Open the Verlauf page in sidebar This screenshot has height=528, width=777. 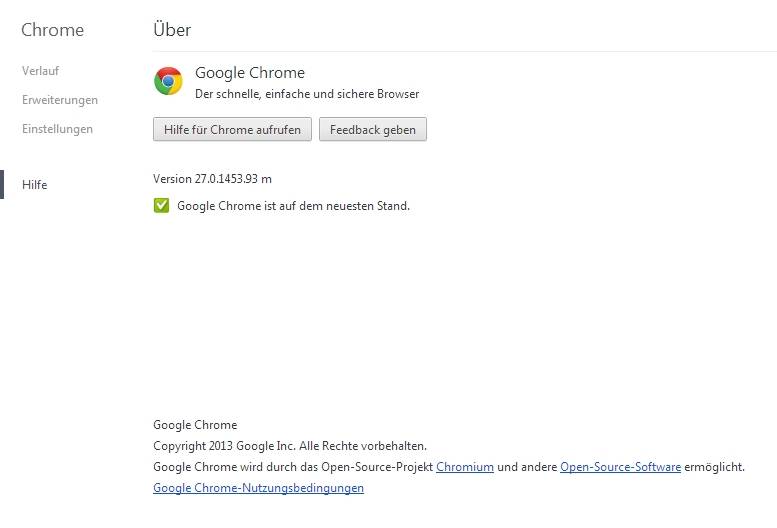tap(40, 71)
